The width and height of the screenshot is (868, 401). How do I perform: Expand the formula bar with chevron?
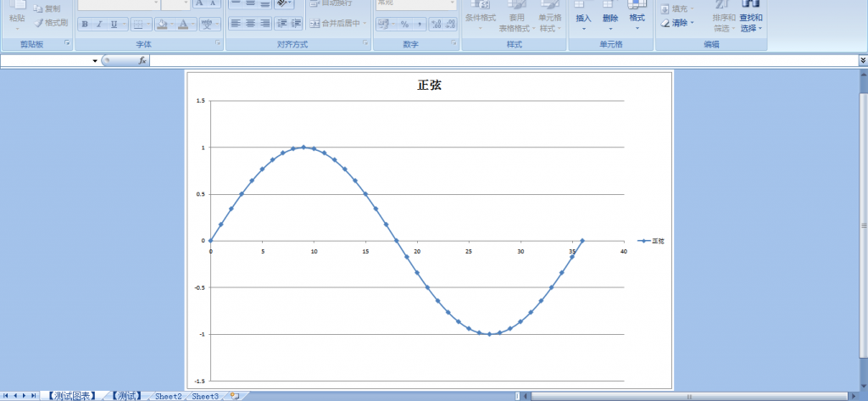pyautogui.click(x=862, y=60)
